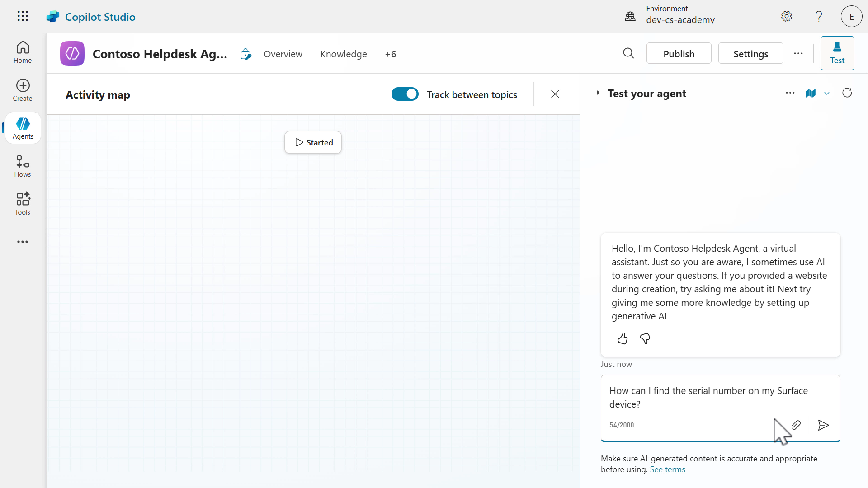Open Flows from the left sidebar
Screen dimensions: 868x488
pyautogui.click(x=22, y=165)
